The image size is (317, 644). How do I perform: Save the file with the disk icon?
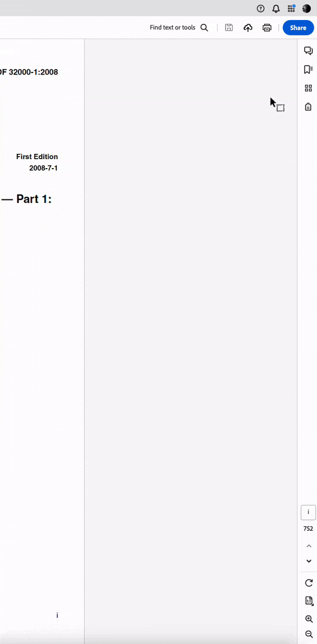pos(229,27)
